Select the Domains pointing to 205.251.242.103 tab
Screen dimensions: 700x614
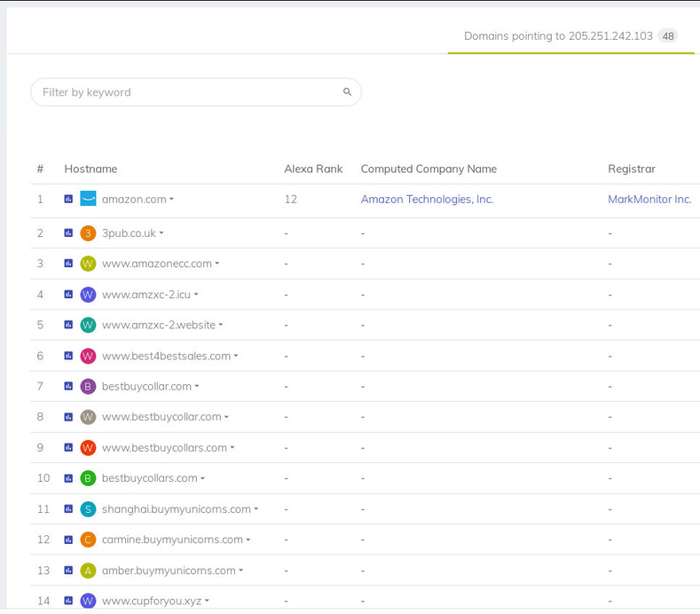tap(570, 36)
